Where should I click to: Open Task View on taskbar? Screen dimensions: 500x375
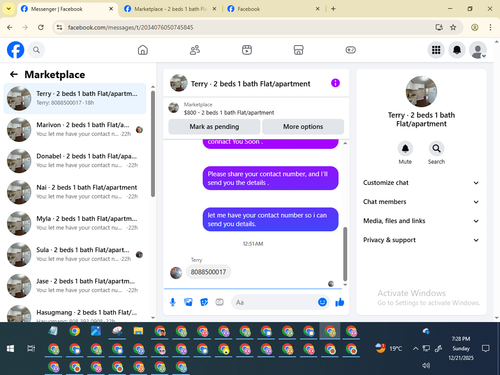point(31,349)
